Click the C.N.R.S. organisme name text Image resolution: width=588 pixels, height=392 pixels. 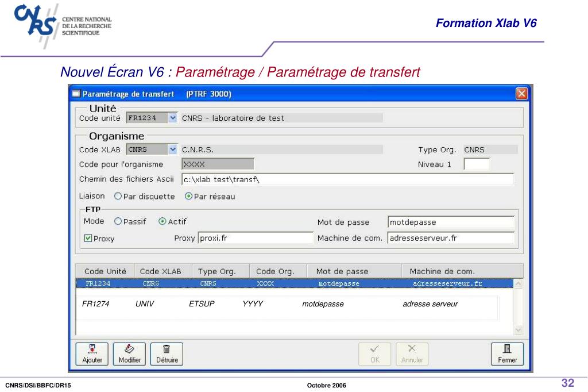pos(198,149)
